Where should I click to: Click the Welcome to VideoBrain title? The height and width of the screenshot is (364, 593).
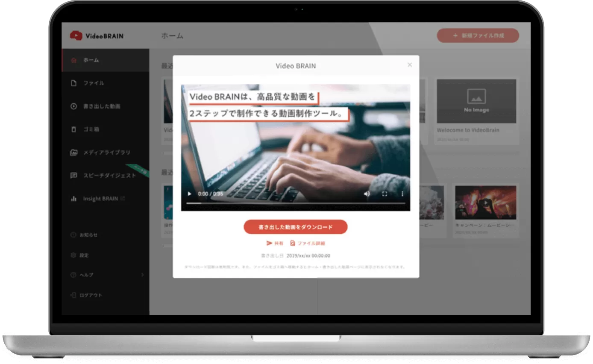(468, 130)
